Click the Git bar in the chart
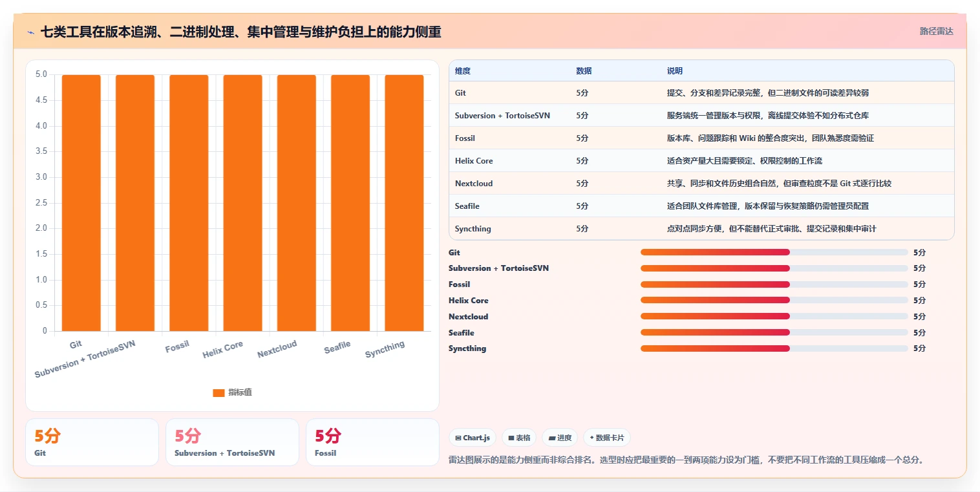Screen dimensions: 980x492 81,203
